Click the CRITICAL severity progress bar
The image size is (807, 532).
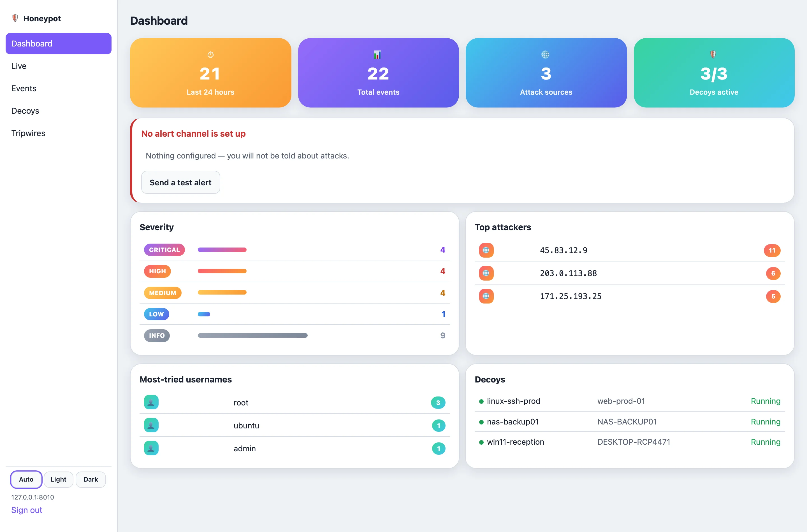coord(222,250)
